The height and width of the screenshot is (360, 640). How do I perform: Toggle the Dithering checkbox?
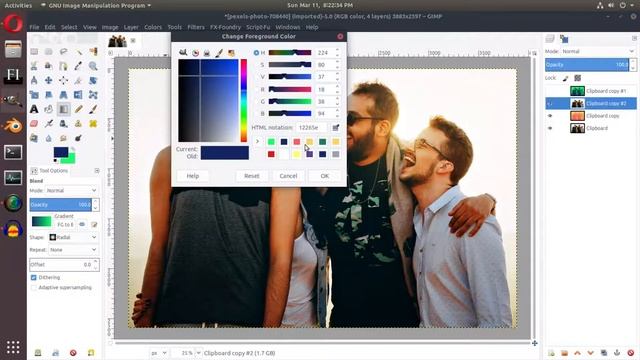(x=33, y=278)
